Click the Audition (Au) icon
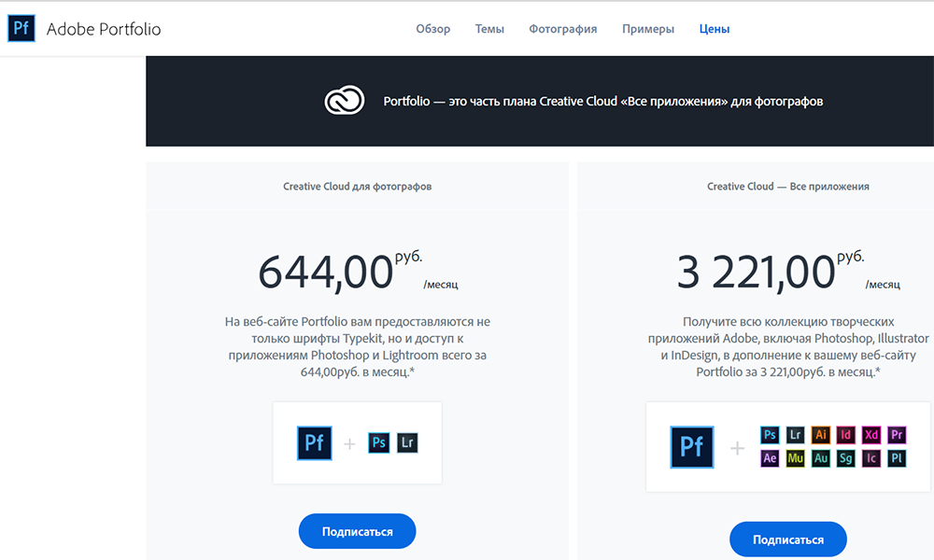 [x=821, y=458]
